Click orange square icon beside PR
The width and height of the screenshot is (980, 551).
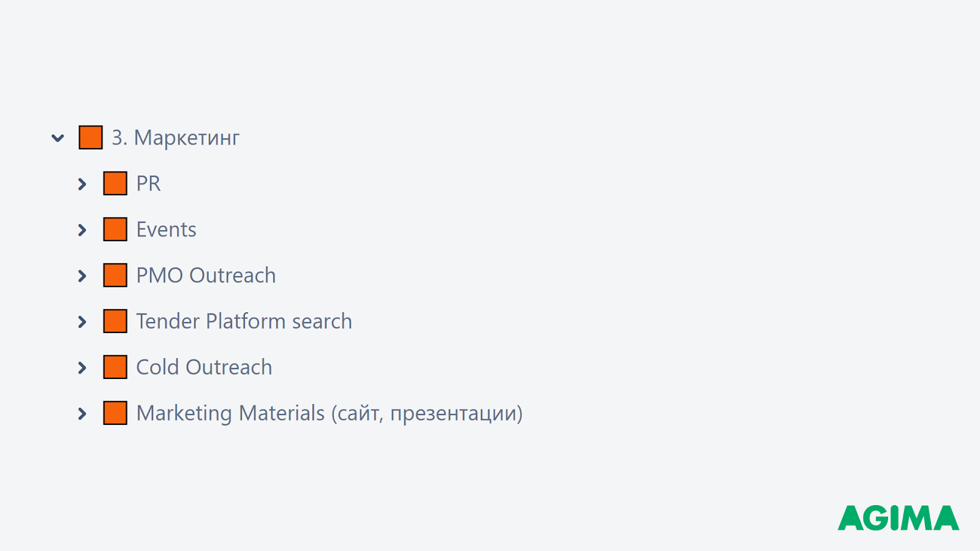tap(115, 184)
